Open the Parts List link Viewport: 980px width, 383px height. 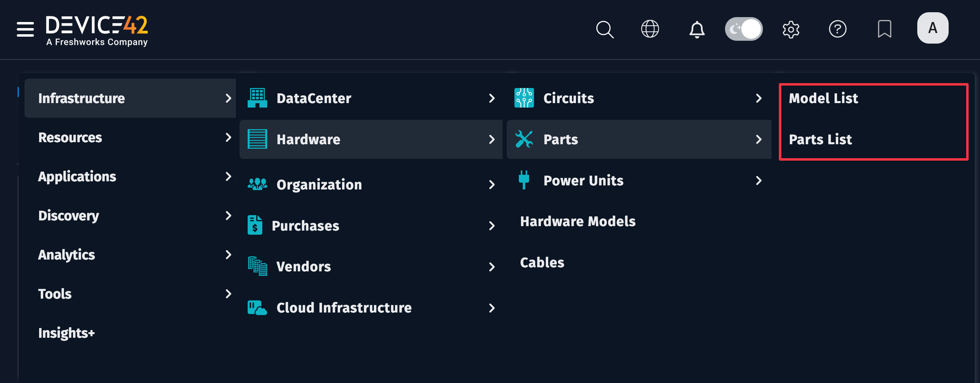[820, 139]
